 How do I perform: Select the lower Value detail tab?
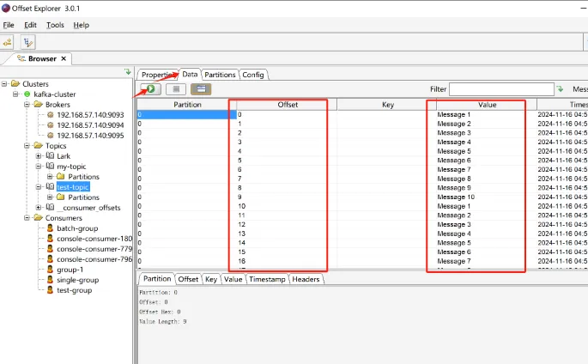pos(233,279)
